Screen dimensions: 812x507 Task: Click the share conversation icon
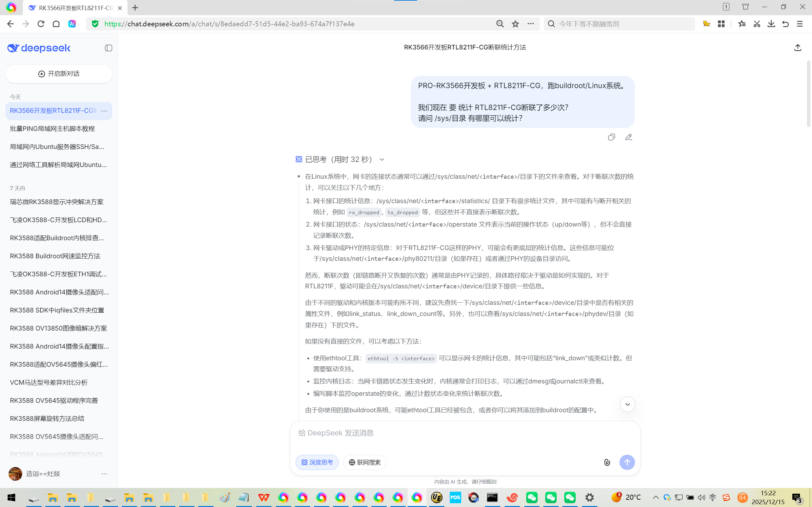[x=798, y=48]
